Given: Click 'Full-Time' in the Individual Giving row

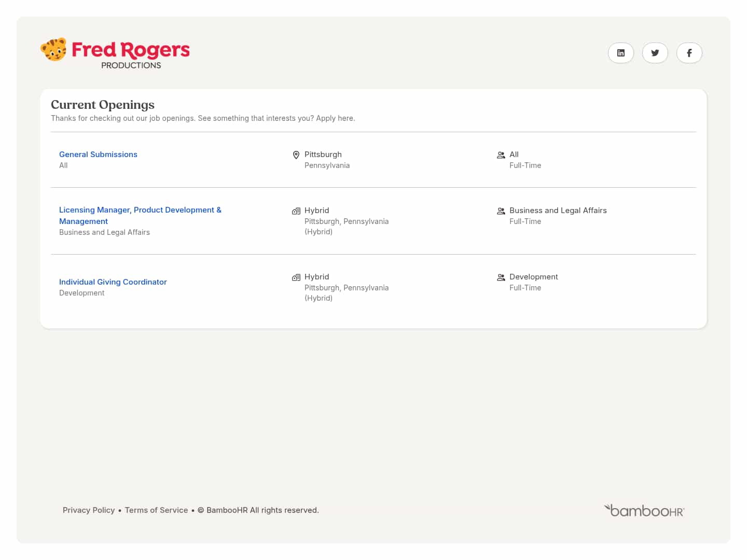Looking at the screenshot, I should (x=525, y=288).
